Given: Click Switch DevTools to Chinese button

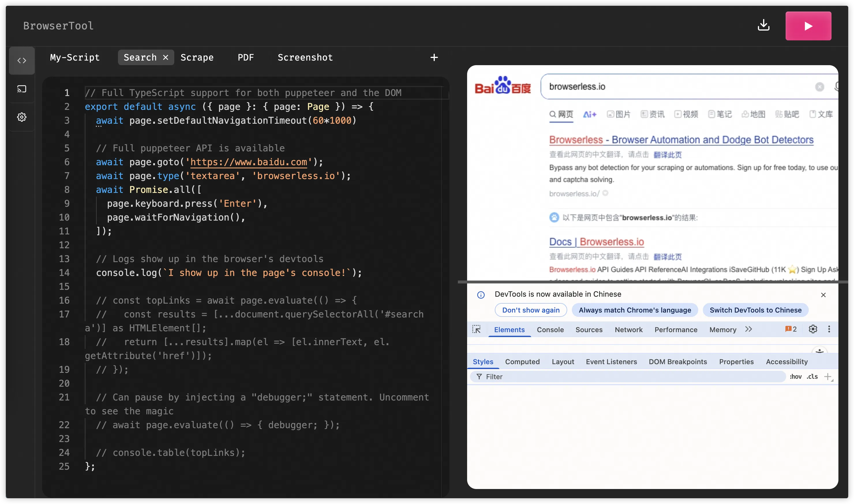Looking at the screenshot, I should (x=755, y=310).
